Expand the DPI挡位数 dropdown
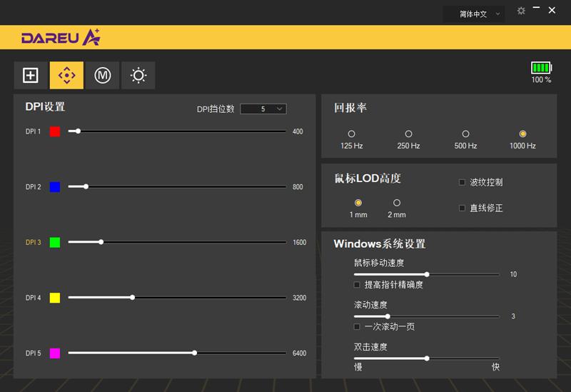Viewport: 571px width, 392px height. (x=263, y=109)
